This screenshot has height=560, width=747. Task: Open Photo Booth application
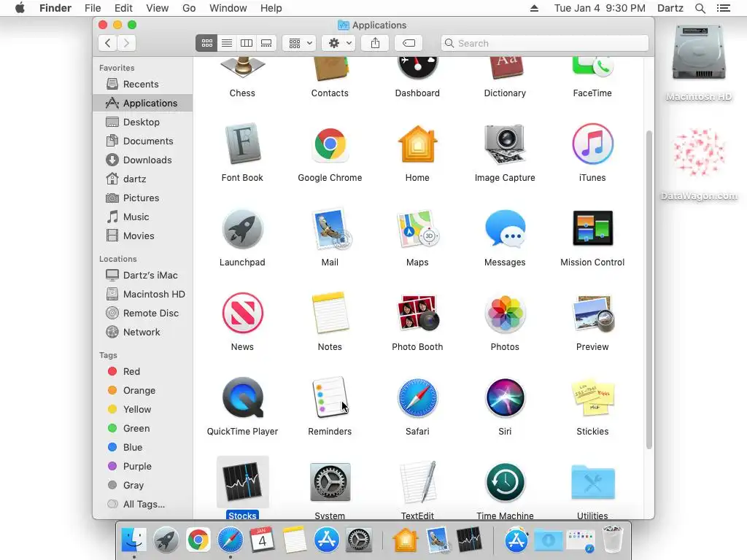pos(417,314)
